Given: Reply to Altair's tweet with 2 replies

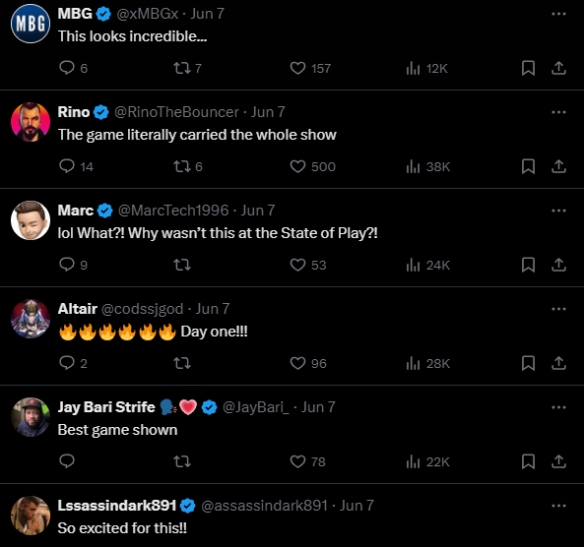Looking at the screenshot, I should pos(73,363).
